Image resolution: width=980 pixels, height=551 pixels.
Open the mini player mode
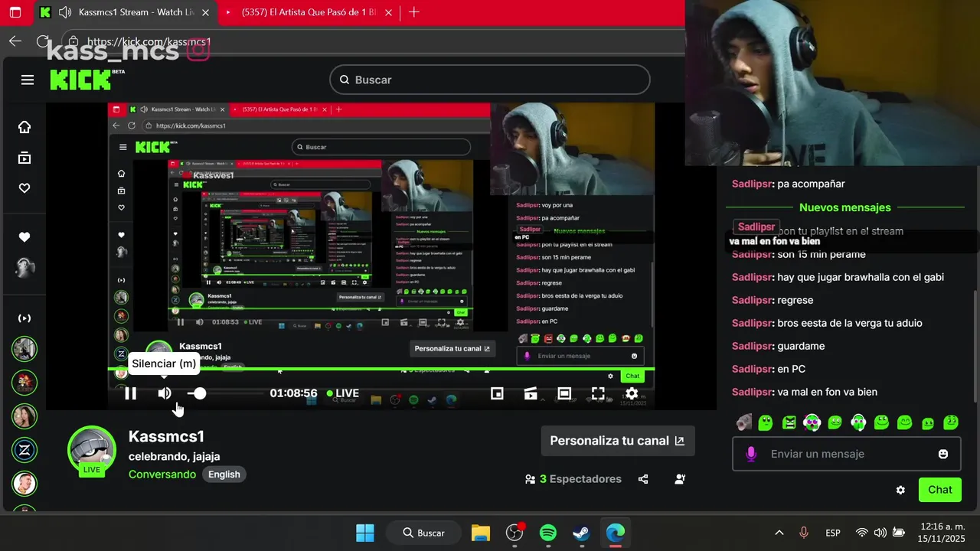497,393
